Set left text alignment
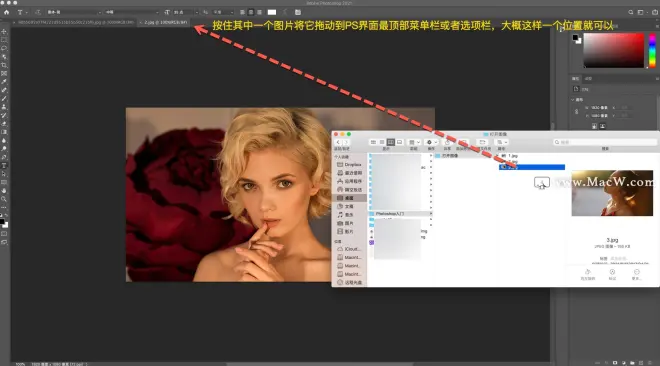 tap(242, 12)
